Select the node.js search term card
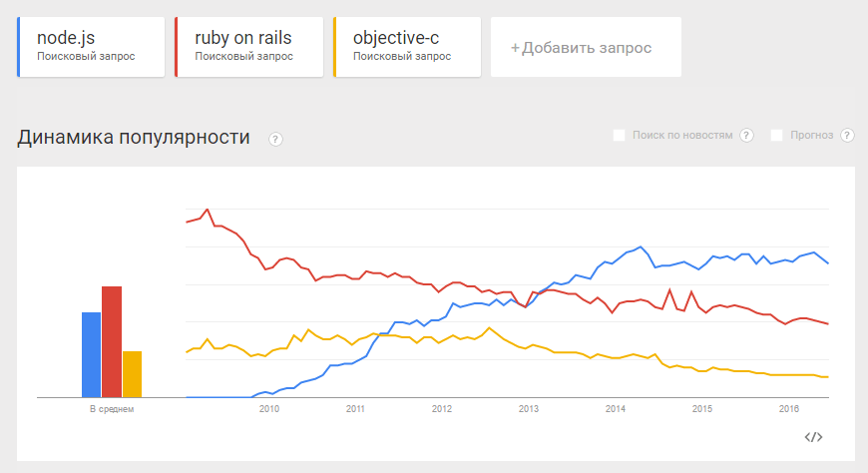The width and height of the screenshot is (868, 473). point(92,46)
